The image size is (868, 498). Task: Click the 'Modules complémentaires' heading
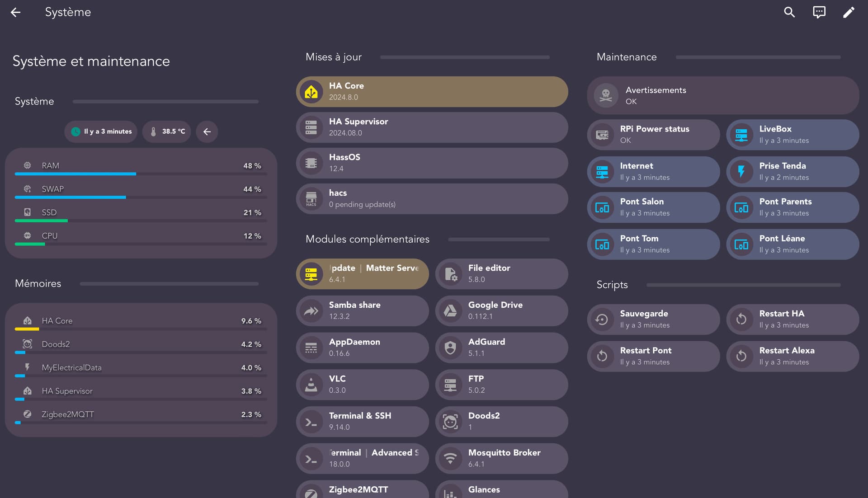click(368, 239)
